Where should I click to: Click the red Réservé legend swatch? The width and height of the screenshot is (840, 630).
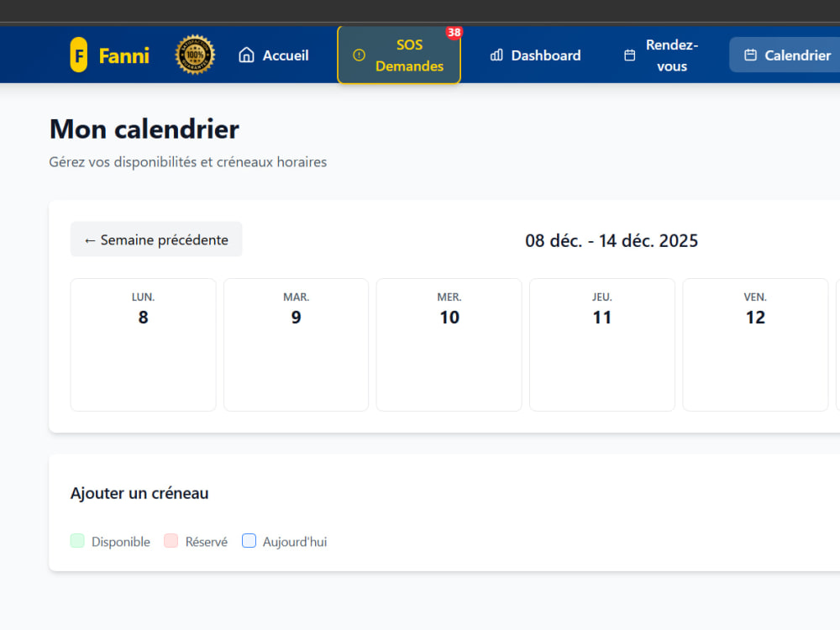point(171,540)
